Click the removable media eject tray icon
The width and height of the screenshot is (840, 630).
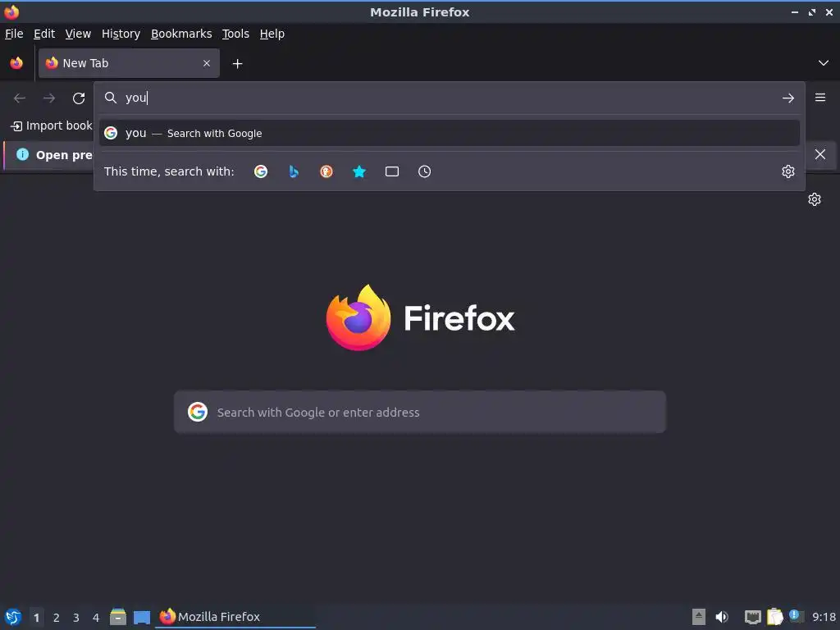click(699, 617)
